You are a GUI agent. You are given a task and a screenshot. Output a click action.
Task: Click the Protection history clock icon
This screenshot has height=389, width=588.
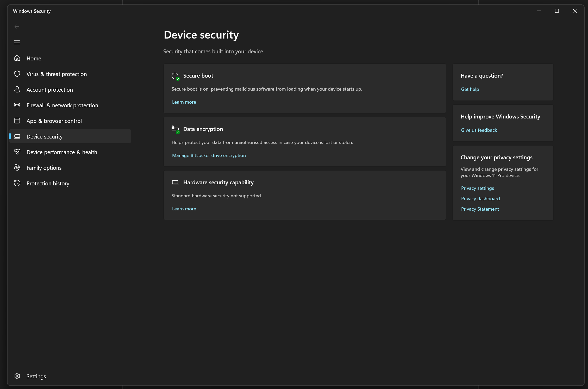pos(17,183)
